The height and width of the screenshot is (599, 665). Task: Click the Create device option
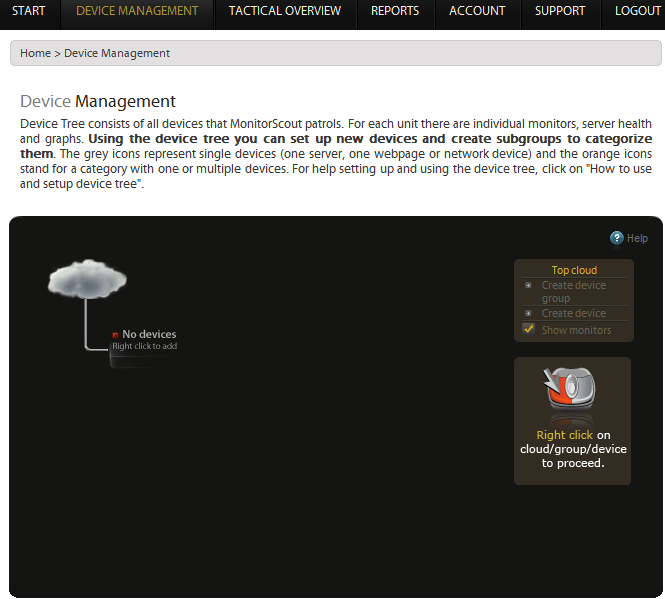(x=573, y=313)
